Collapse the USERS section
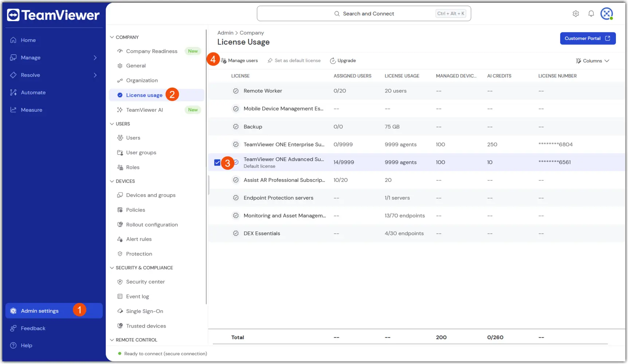Viewport: 628px width, 364px height. click(x=112, y=124)
